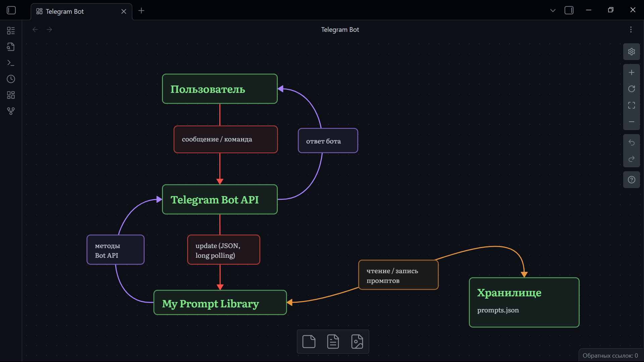644x362 pixels.
Task: Add media from vault to canvas
Action: click(357, 342)
